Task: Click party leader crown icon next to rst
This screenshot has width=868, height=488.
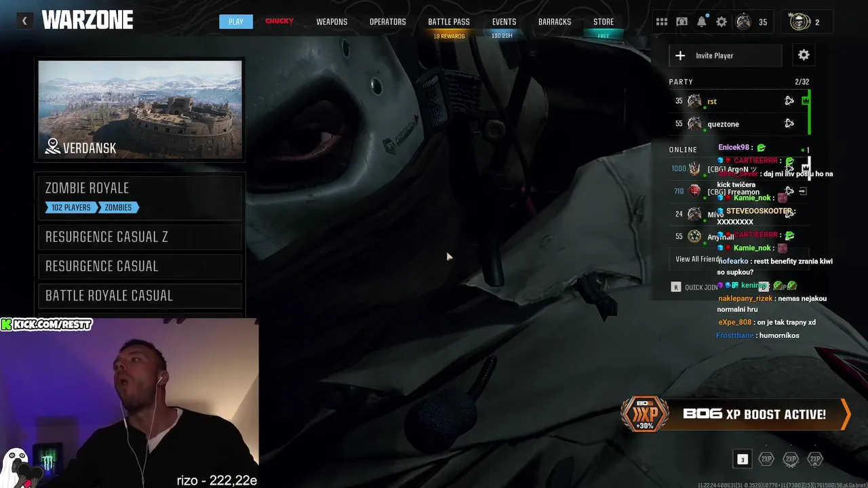Action: click(x=805, y=101)
